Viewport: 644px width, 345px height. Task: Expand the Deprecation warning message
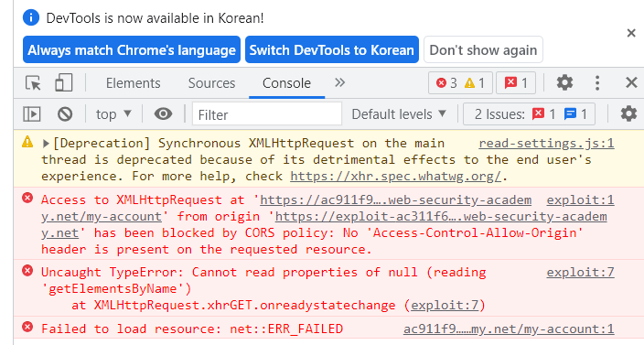(46, 144)
